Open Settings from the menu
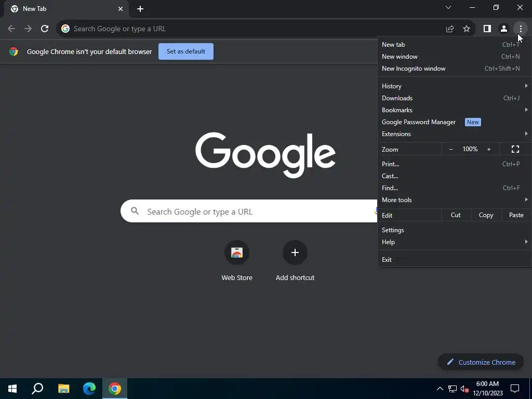This screenshot has width=532, height=399. [455, 230]
